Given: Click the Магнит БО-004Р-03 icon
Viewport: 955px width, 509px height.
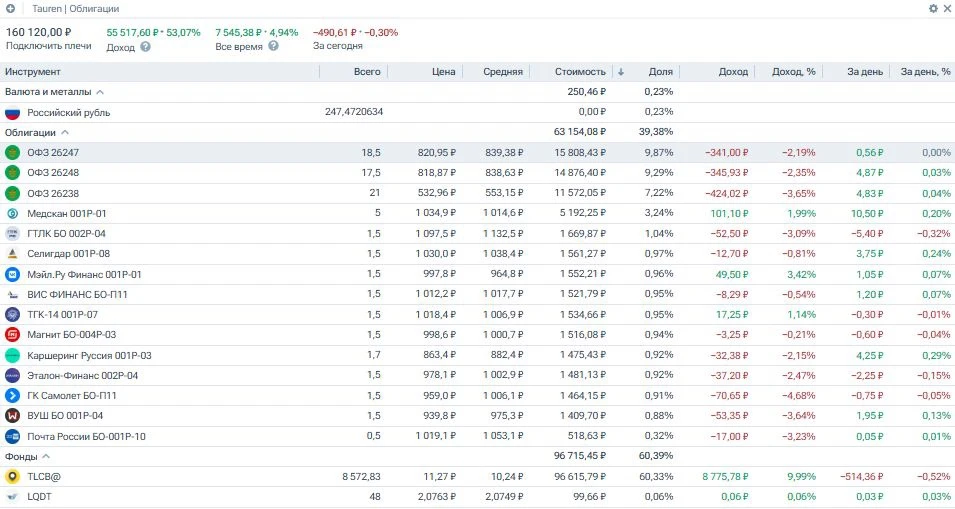Looking at the screenshot, I should [x=12, y=335].
